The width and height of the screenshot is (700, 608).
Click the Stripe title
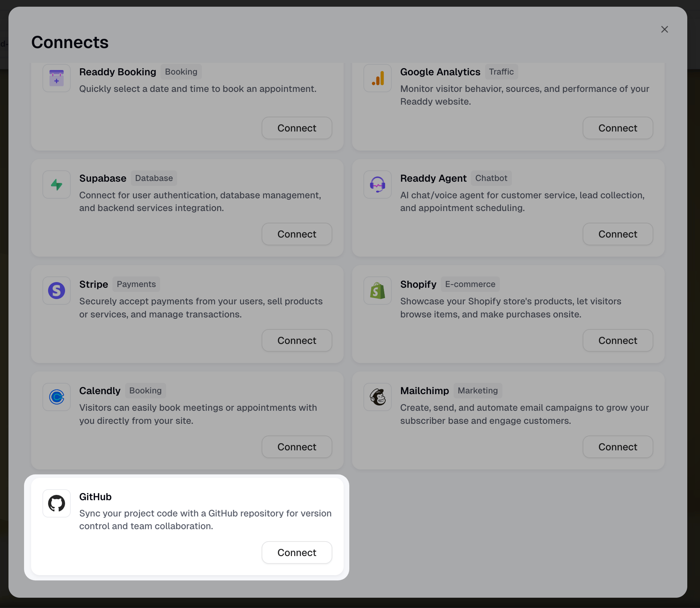click(x=94, y=284)
